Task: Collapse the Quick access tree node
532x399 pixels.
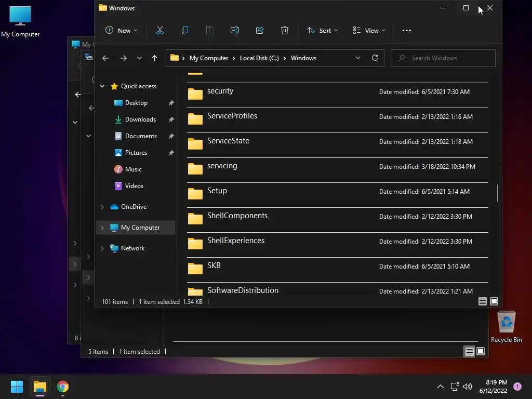Action: pyautogui.click(x=102, y=86)
